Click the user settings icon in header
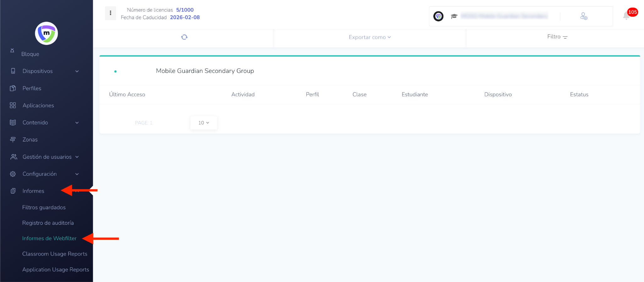Image resolution: width=644 pixels, height=282 pixels. coord(584,16)
